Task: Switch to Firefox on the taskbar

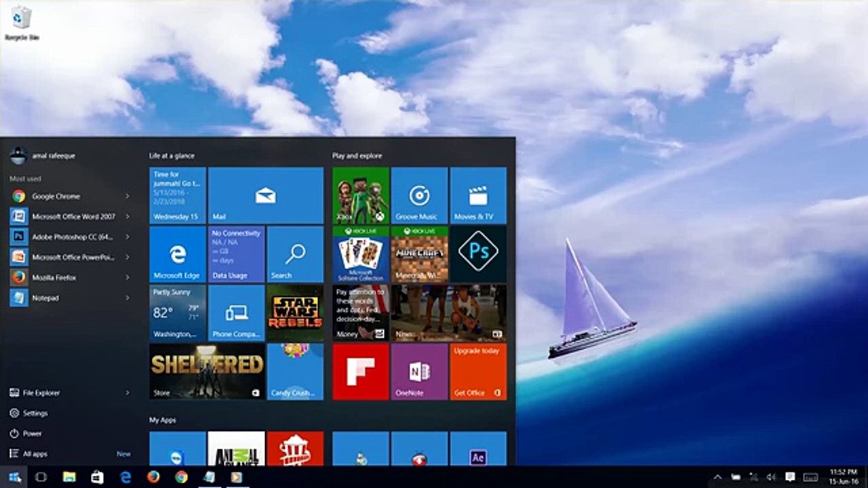Action: click(153, 477)
